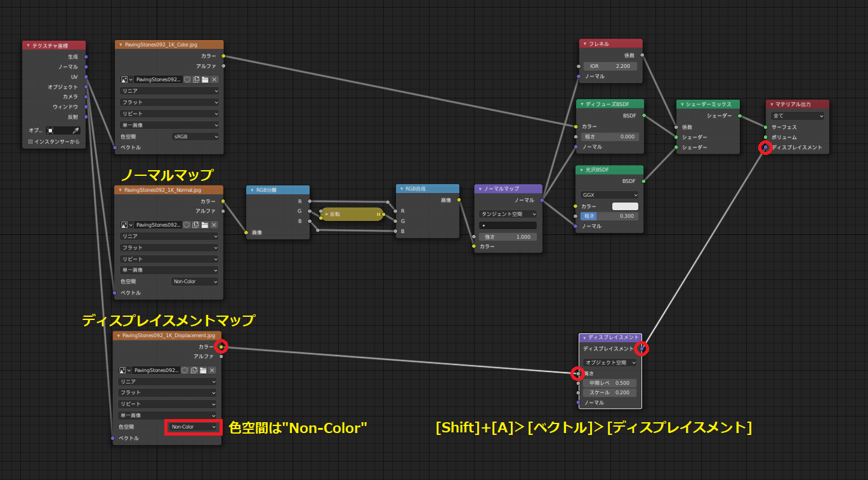
Task: Open オブジェクト空間 dropdown in ディスプレイスメント node
Action: pos(610,363)
